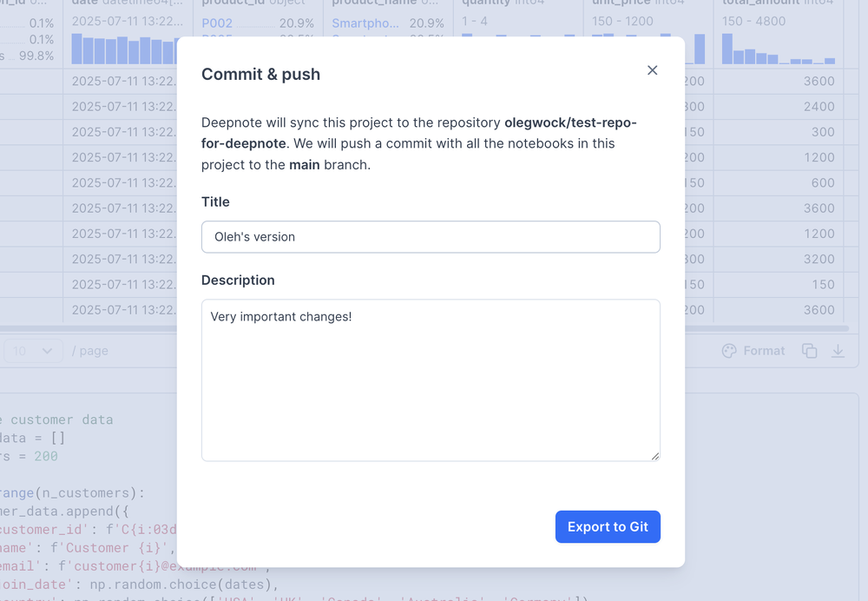Click into the Description text area
Viewport: 868px width, 601px height.
point(431,380)
